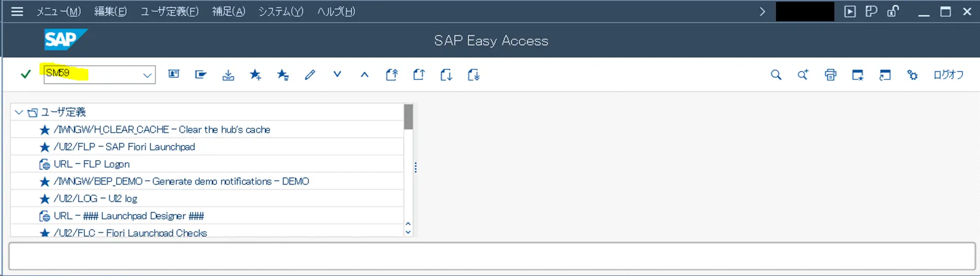This screenshot has height=276, width=980.
Task: Expand the hidden menu chevron in title bar
Action: click(763, 11)
